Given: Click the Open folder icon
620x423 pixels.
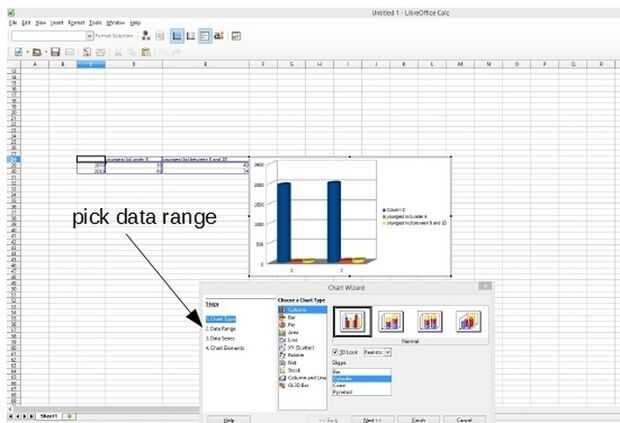Looking at the screenshot, I should [x=37, y=52].
